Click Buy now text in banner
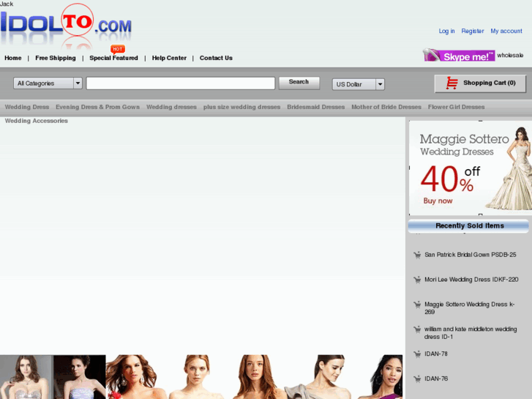Screen dimensions: 532x399 click(x=438, y=201)
